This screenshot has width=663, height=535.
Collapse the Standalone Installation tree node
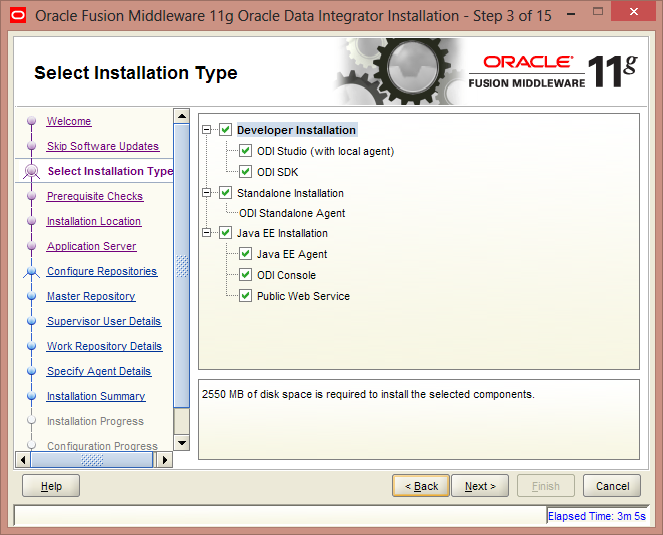(207, 193)
